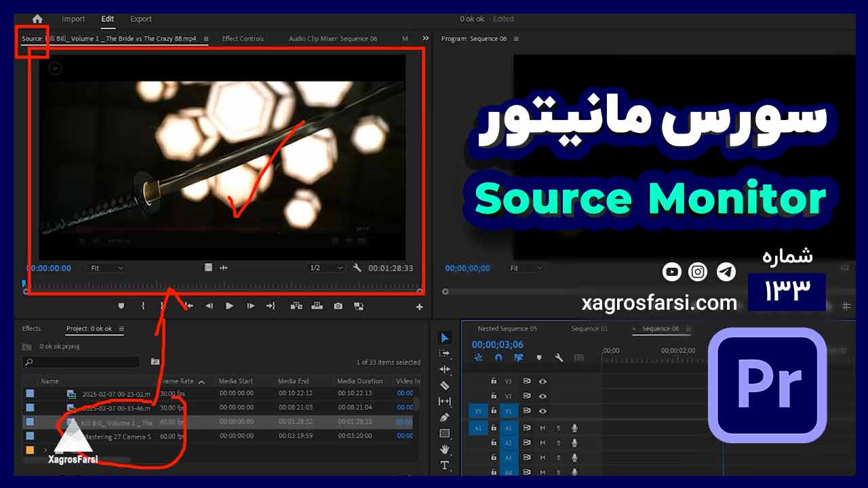Click Add Marker in Source Monitor controls
This screenshot has height=488, width=868.
point(121,306)
